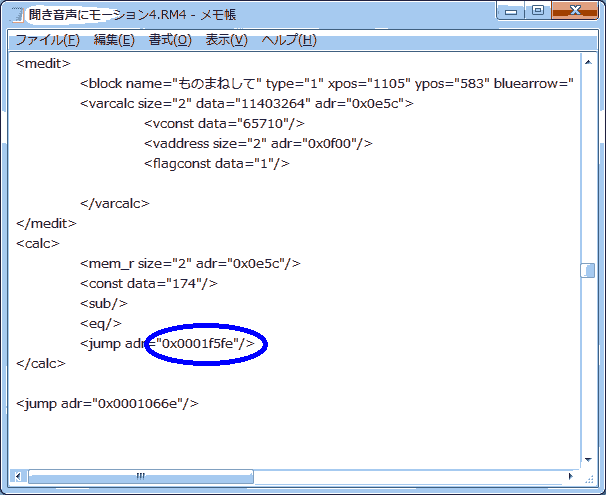Click the window title 聞き音声にモーション4.RM4
Screen dimensions: 606x495
(x=108, y=15)
